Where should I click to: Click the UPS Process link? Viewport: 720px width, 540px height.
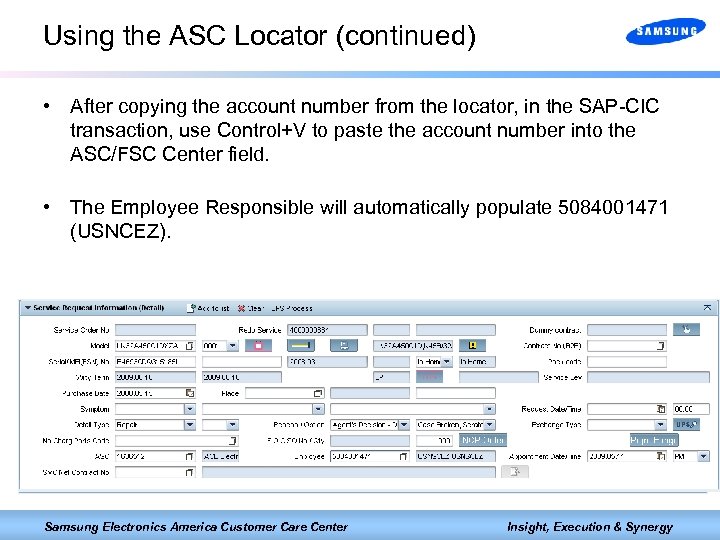coord(292,308)
